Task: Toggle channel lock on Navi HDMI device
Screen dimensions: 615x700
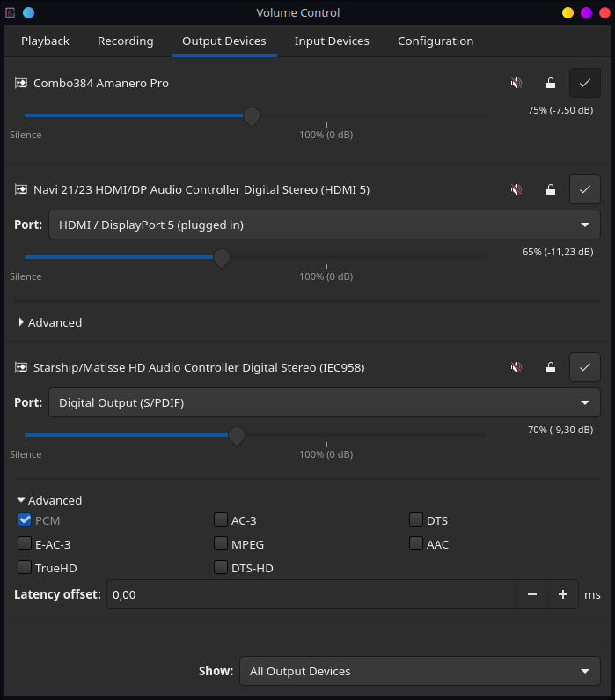Action: point(551,189)
